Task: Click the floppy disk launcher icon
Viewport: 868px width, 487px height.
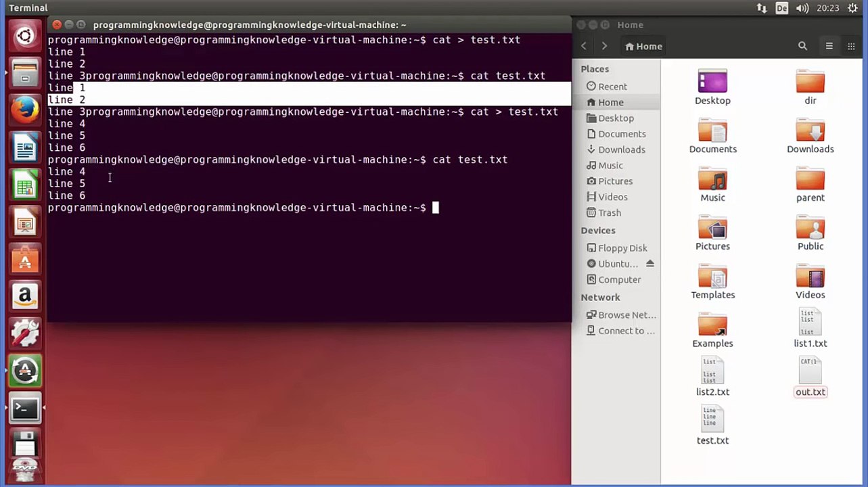Action: (x=25, y=443)
